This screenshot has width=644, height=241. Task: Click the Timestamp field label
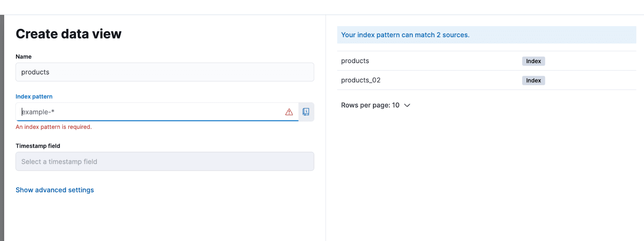(38, 146)
